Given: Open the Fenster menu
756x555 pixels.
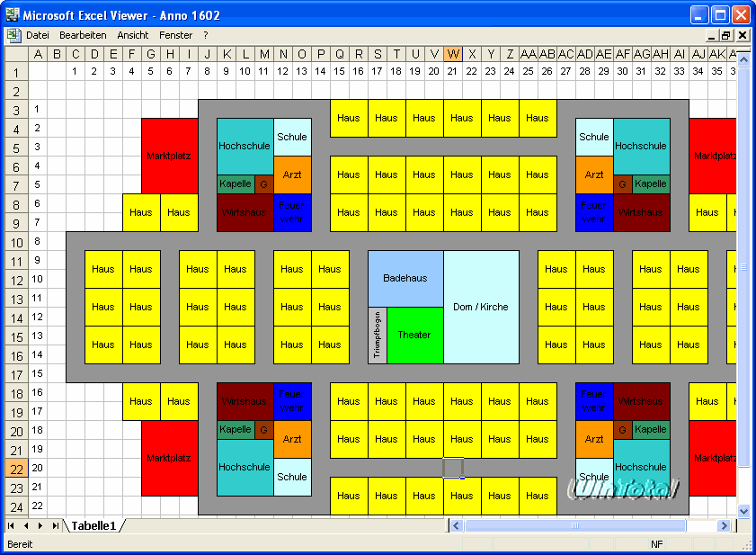Looking at the screenshot, I should click(175, 35).
